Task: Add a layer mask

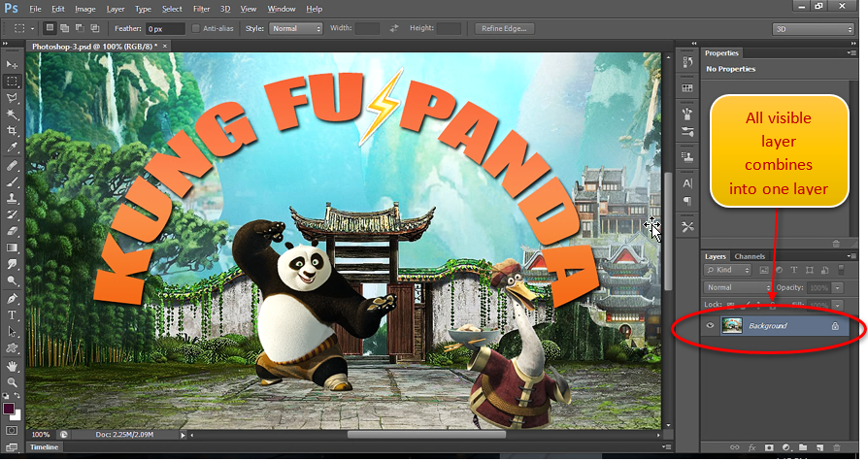Action: coord(769,447)
